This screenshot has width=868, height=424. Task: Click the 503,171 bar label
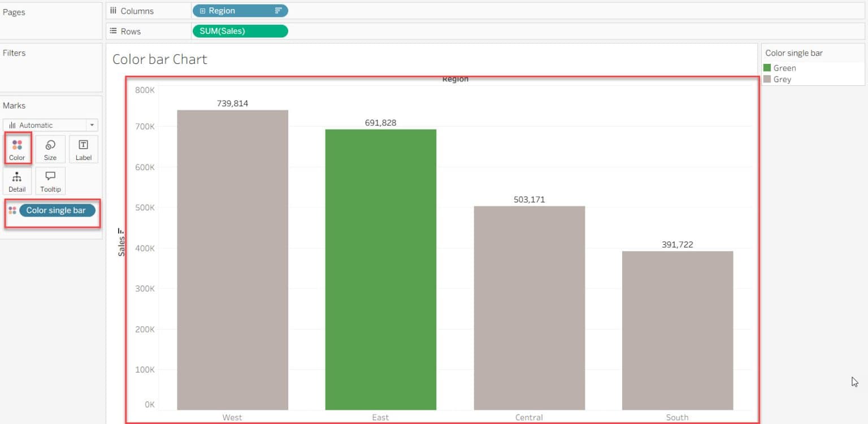coord(529,200)
